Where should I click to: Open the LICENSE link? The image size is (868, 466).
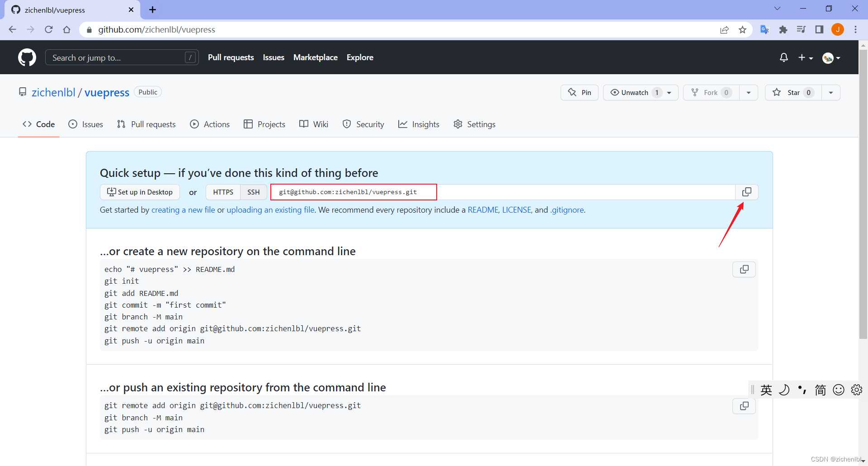click(516, 210)
